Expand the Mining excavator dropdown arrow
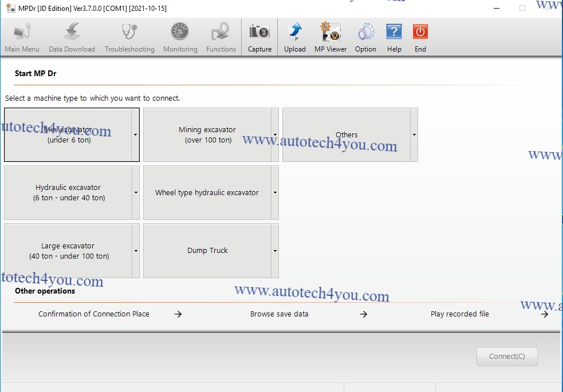Image resolution: width=563 pixels, height=392 pixels. pos(275,135)
